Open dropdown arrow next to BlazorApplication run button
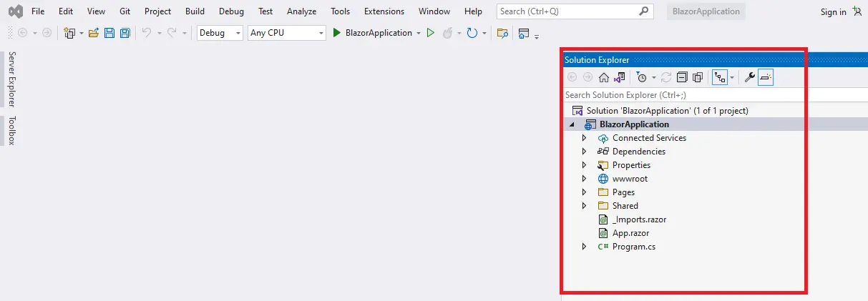This screenshot has width=868, height=301. point(418,33)
